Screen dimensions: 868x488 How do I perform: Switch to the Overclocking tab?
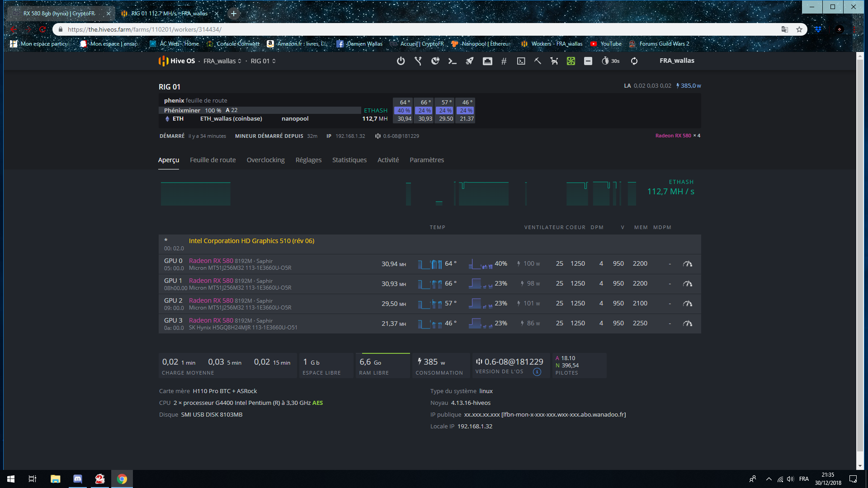point(265,160)
